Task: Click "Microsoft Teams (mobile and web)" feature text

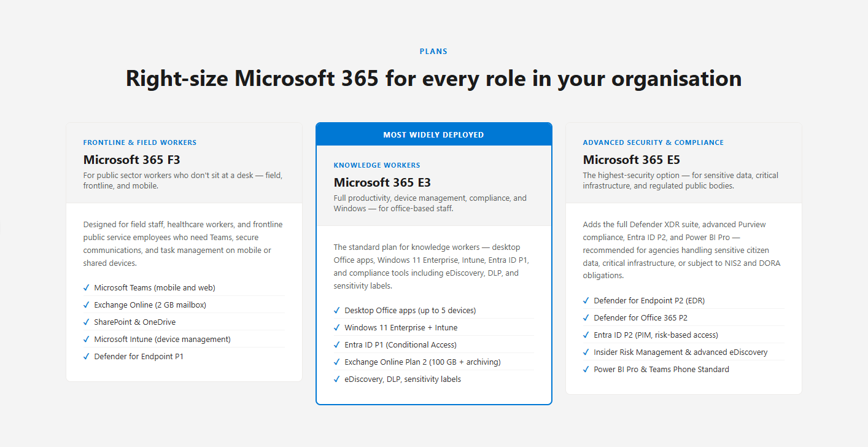Action: click(x=155, y=287)
